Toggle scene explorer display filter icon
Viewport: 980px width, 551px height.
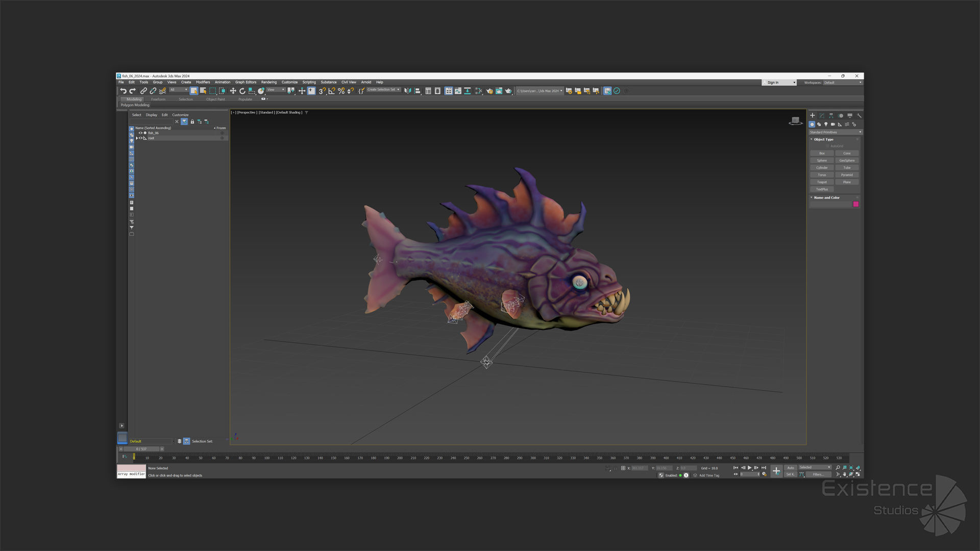click(x=184, y=121)
